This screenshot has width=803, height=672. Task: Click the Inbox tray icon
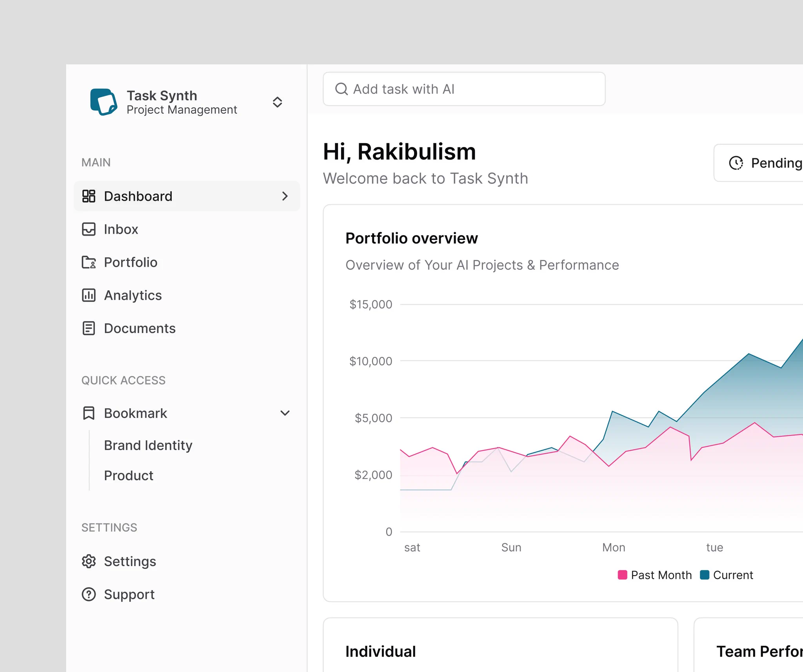tap(89, 229)
